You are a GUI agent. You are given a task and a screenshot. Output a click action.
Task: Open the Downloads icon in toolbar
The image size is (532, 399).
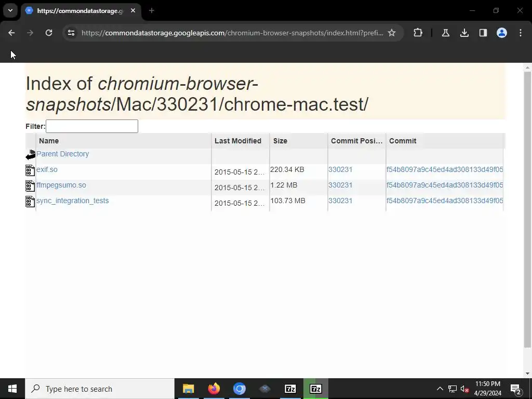(x=464, y=33)
